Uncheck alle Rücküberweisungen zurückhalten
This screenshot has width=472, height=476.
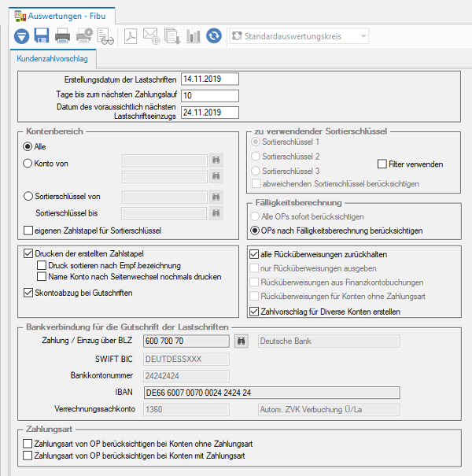point(254,254)
